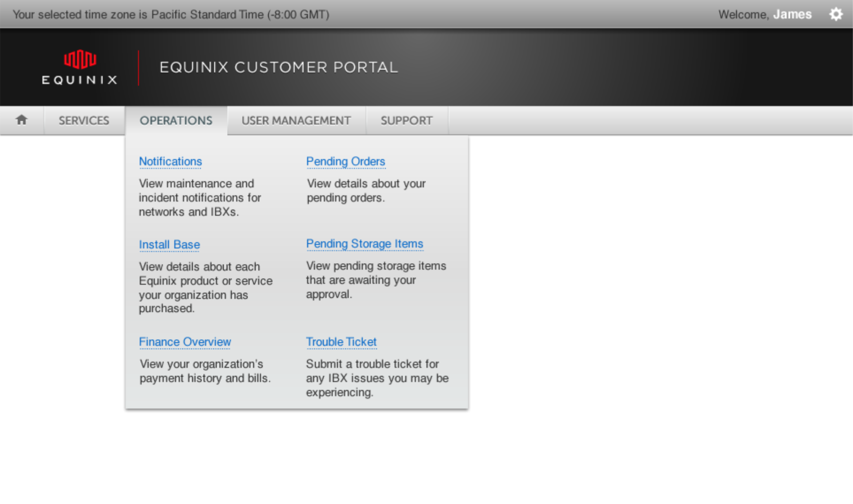Click the 'View details about each Equinix product' text
The height and width of the screenshot is (504, 853).
pos(206,287)
